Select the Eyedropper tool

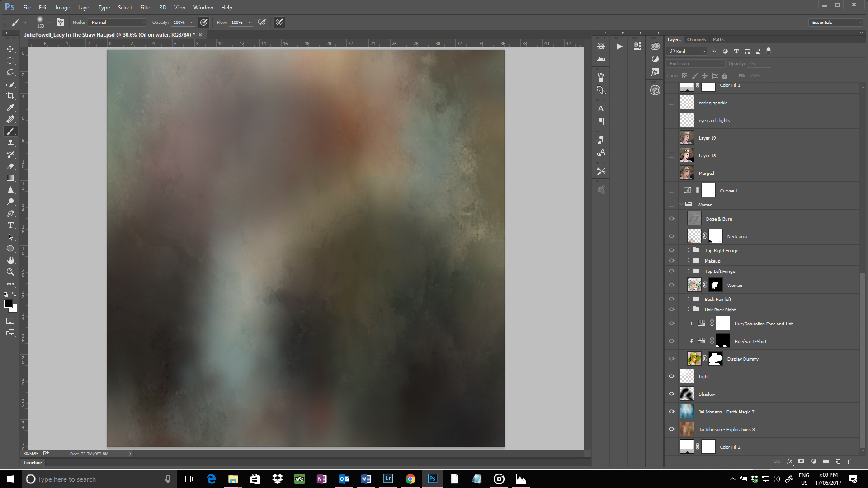point(10,108)
